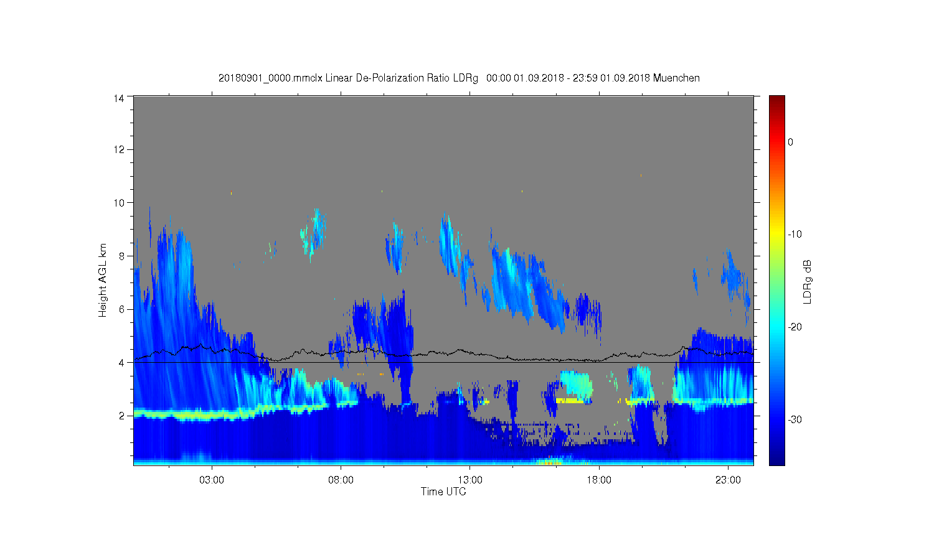Click the height tick label 12
934x560 pixels.
point(119,149)
